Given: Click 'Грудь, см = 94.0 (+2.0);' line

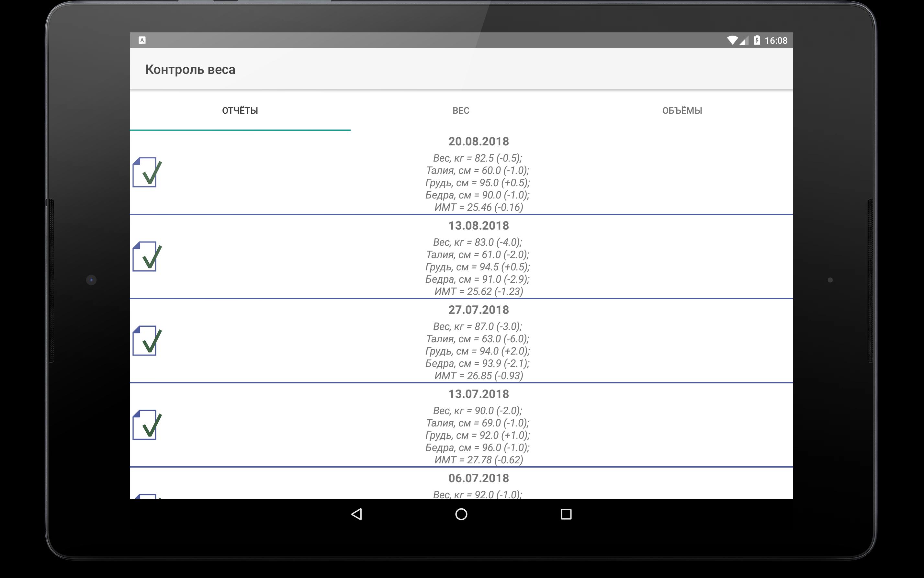Looking at the screenshot, I should point(478,351).
